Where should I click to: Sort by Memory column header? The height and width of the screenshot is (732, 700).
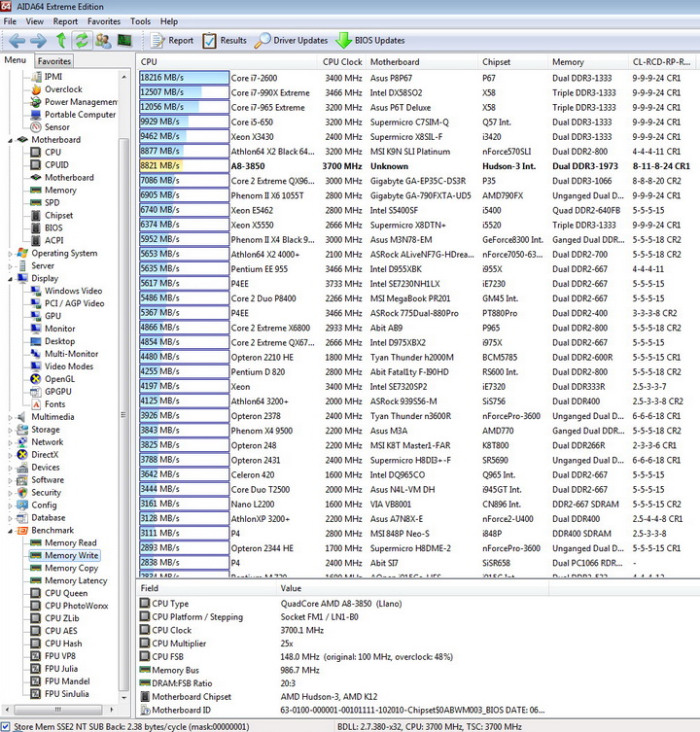tap(588, 62)
